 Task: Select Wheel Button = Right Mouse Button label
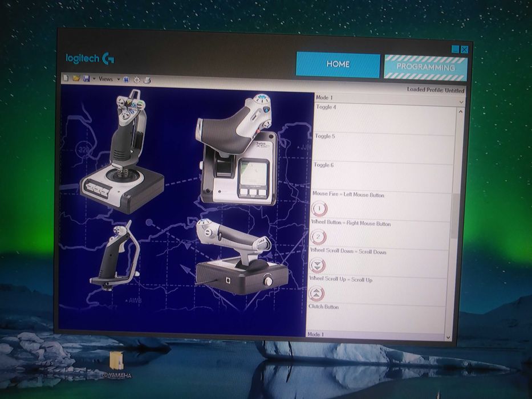click(x=351, y=223)
